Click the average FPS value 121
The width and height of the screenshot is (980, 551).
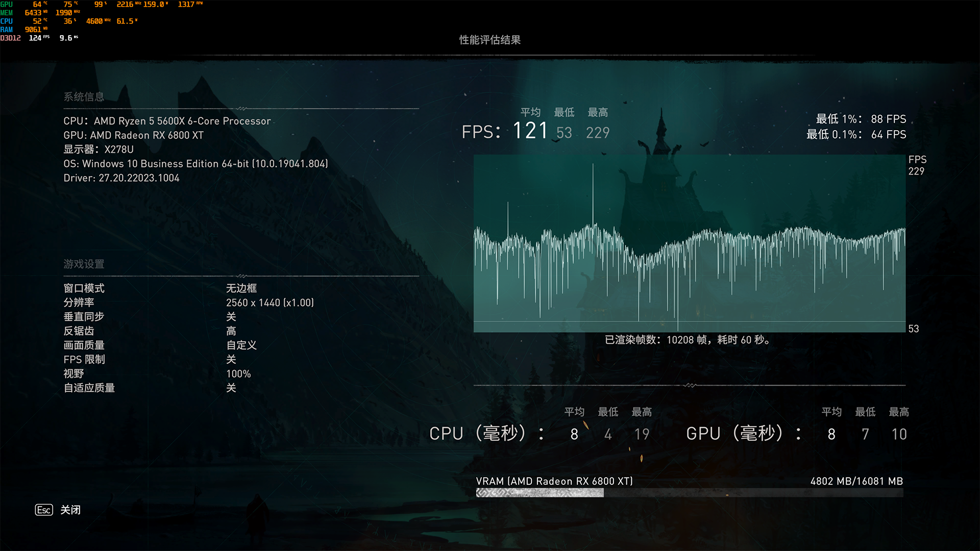click(530, 131)
